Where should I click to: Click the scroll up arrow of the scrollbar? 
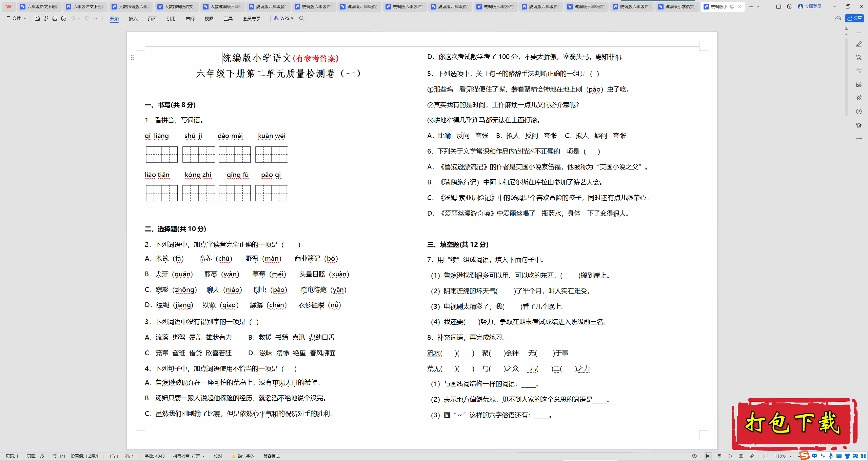[x=846, y=34]
